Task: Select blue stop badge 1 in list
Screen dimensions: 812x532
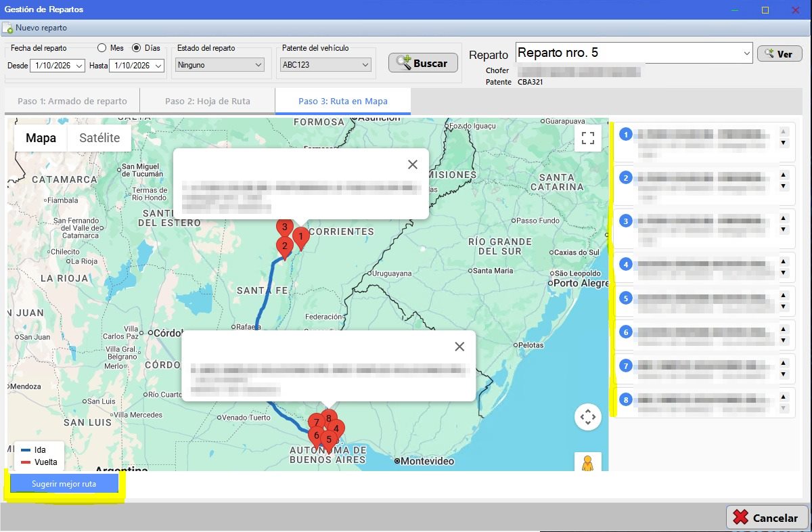Action: tap(626, 135)
